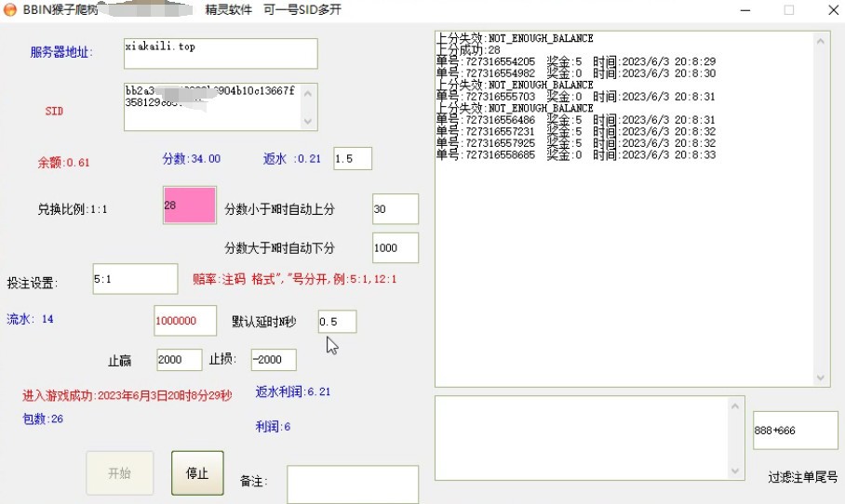Click the SID box scroll up arrow

[x=308, y=93]
